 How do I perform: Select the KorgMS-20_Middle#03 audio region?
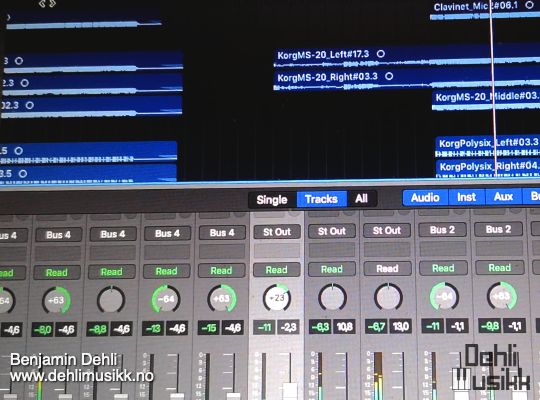[x=486, y=101]
